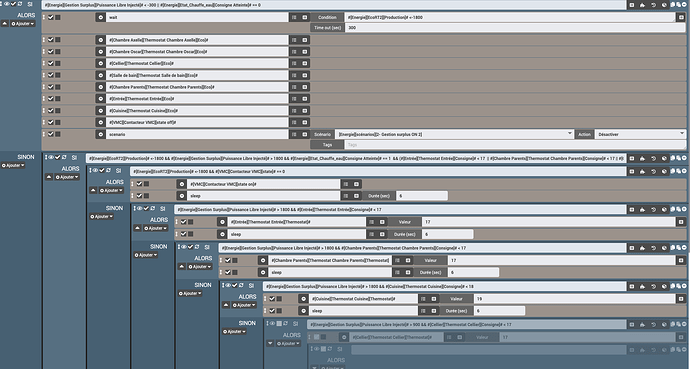Screen dimensions: 690x369
Task: Toggle visibility eye of the top SI block
Action: click(7, 4)
